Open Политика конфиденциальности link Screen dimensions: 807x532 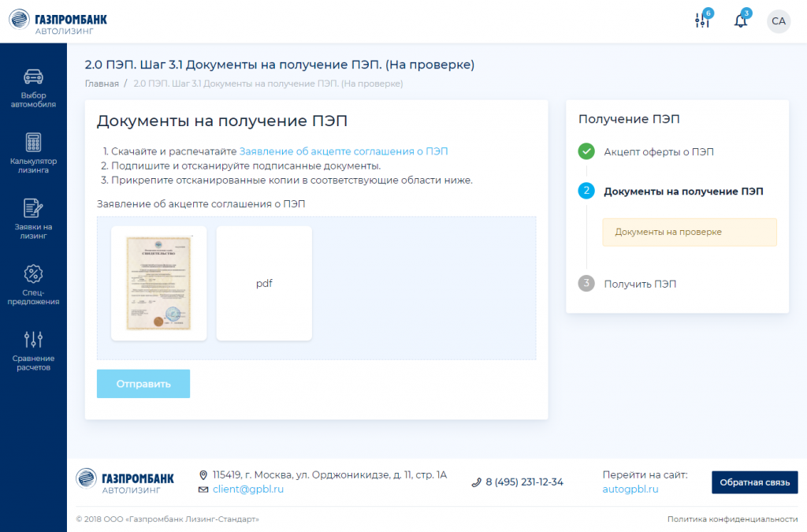click(x=732, y=519)
